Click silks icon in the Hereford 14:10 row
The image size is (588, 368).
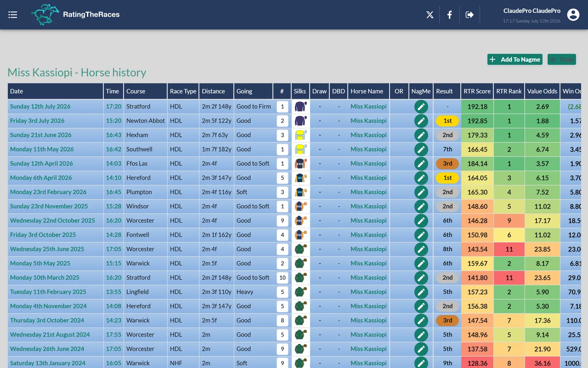click(301, 178)
